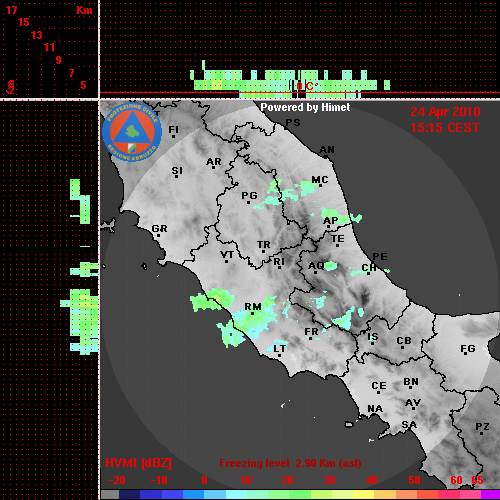Click the '17' km height label
The height and width of the screenshot is (500, 500).
[11, 10]
